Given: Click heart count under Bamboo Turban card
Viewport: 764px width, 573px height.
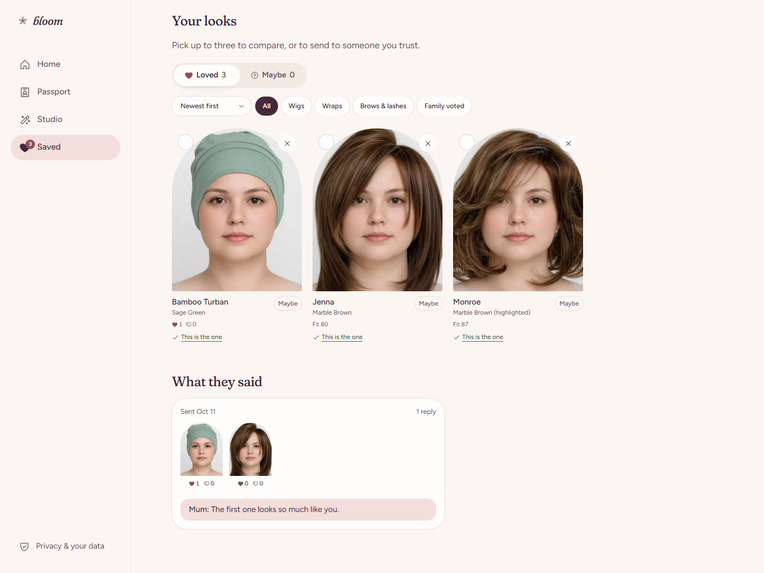Looking at the screenshot, I should coord(177,325).
